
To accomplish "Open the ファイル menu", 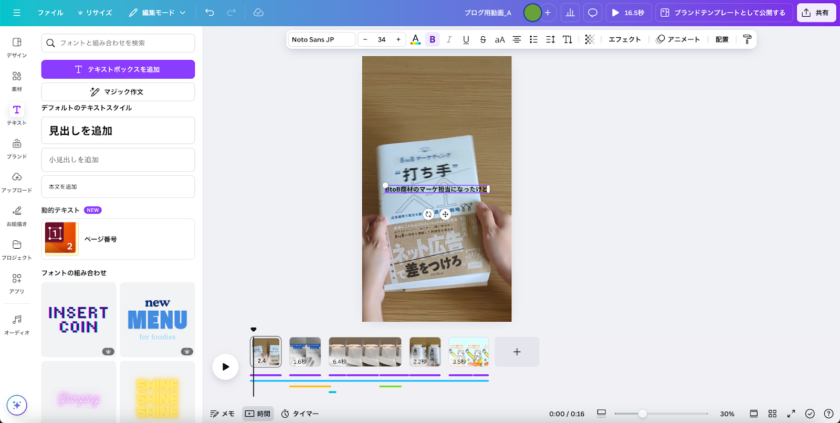I will 50,13.
